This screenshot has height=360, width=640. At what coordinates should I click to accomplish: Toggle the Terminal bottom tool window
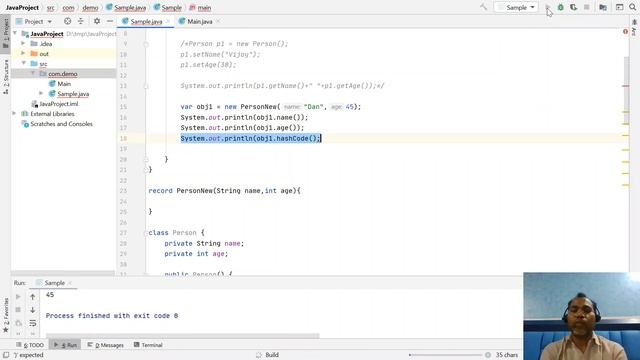148,345
